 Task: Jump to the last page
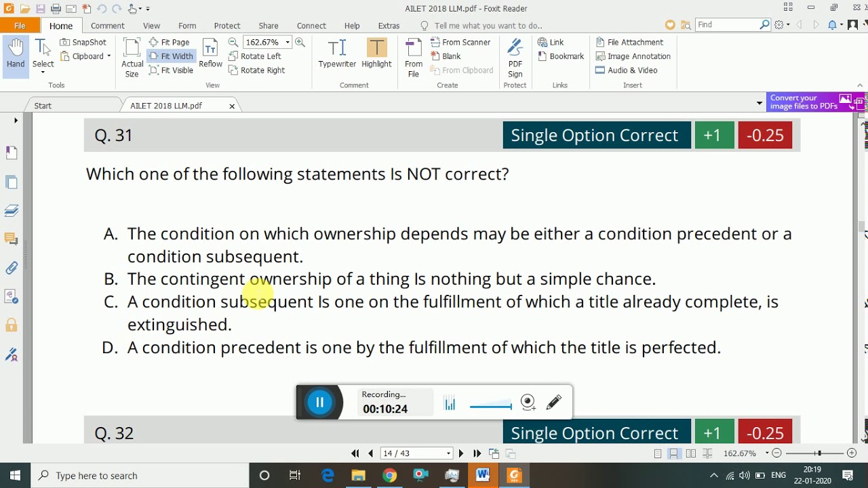477,453
